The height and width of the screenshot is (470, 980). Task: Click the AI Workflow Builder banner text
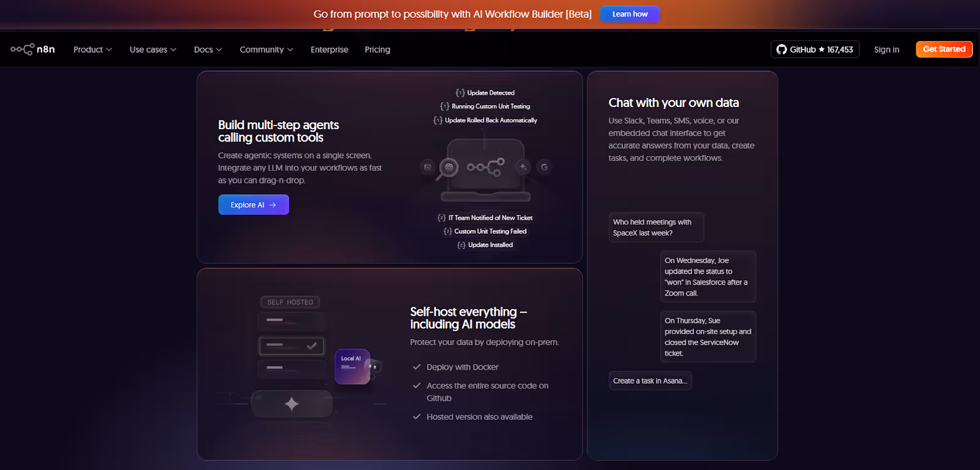tap(453, 14)
